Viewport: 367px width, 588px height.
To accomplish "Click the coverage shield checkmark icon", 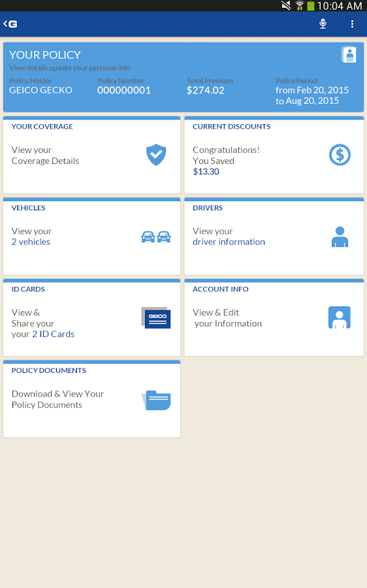I will pos(156,155).
